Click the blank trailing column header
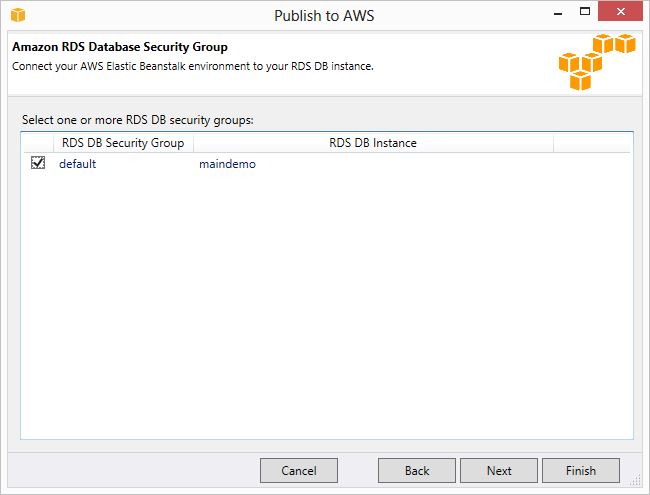The height and width of the screenshot is (495, 650). click(592, 143)
